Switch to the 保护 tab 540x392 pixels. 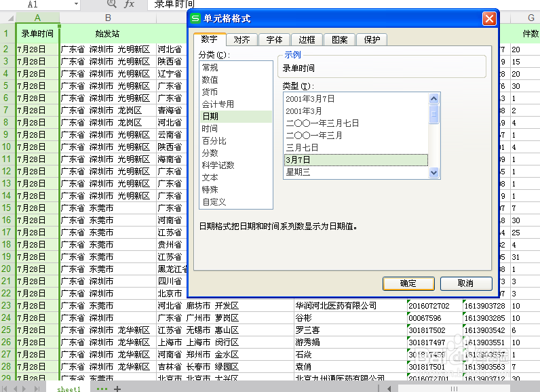pyautogui.click(x=372, y=40)
